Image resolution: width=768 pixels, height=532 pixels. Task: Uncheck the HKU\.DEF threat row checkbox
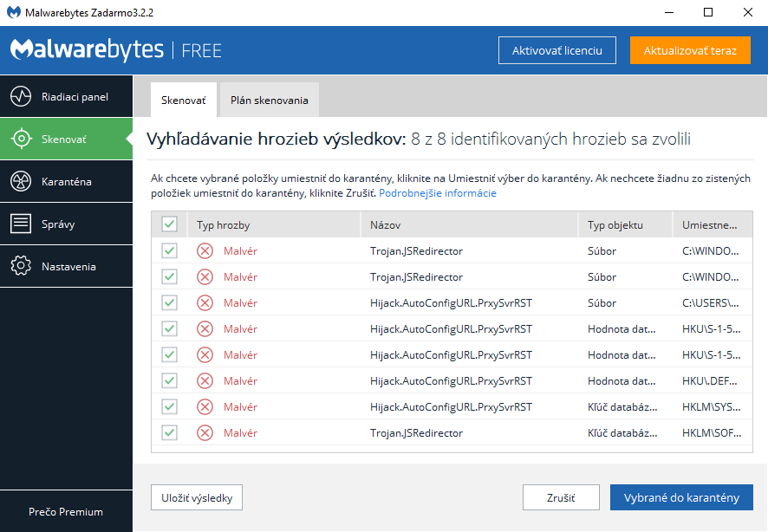pyautogui.click(x=169, y=381)
